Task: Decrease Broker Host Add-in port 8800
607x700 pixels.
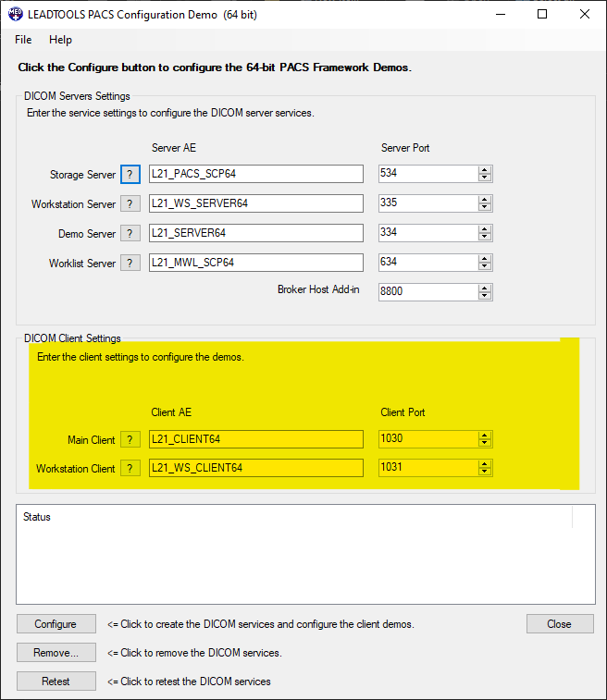Action: pyautogui.click(x=485, y=296)
